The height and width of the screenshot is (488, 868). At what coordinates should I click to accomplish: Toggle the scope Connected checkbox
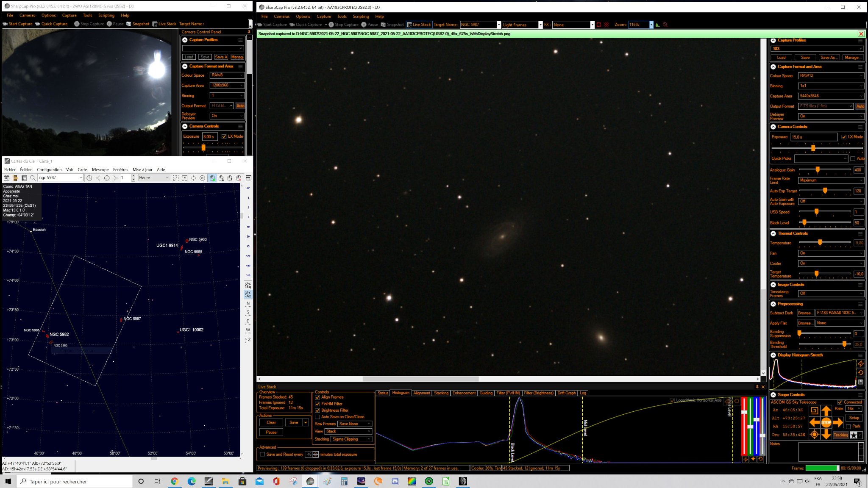840,402
